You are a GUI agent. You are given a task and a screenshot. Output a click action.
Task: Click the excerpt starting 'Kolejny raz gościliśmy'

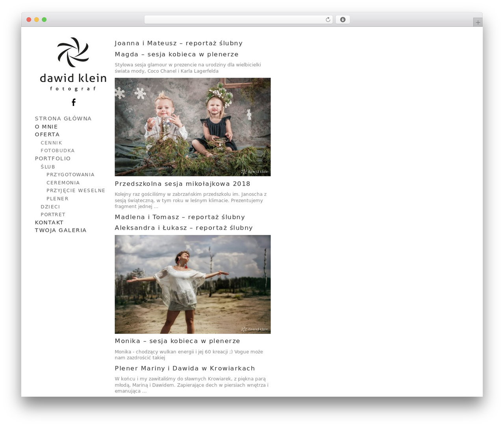tap(191, 201)
